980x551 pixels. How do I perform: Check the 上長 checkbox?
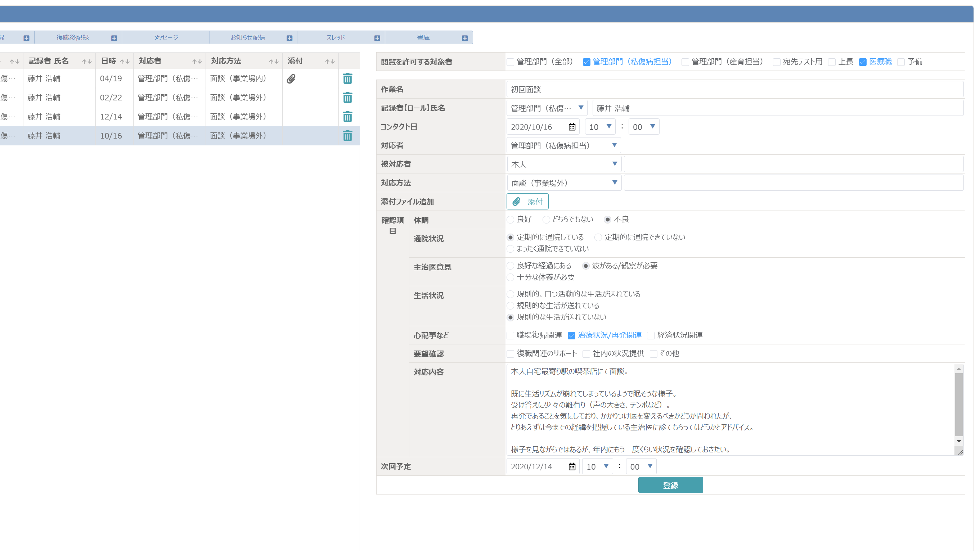832,62
